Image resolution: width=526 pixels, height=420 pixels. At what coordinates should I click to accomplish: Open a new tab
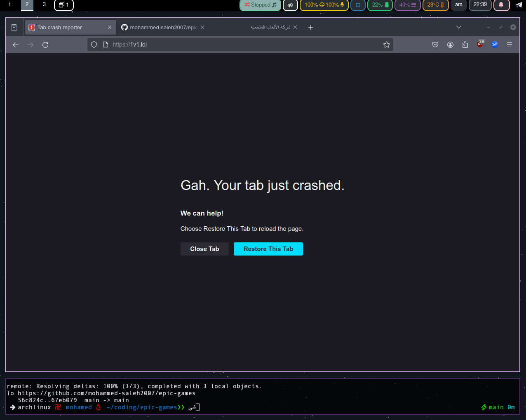click(311, 27)
